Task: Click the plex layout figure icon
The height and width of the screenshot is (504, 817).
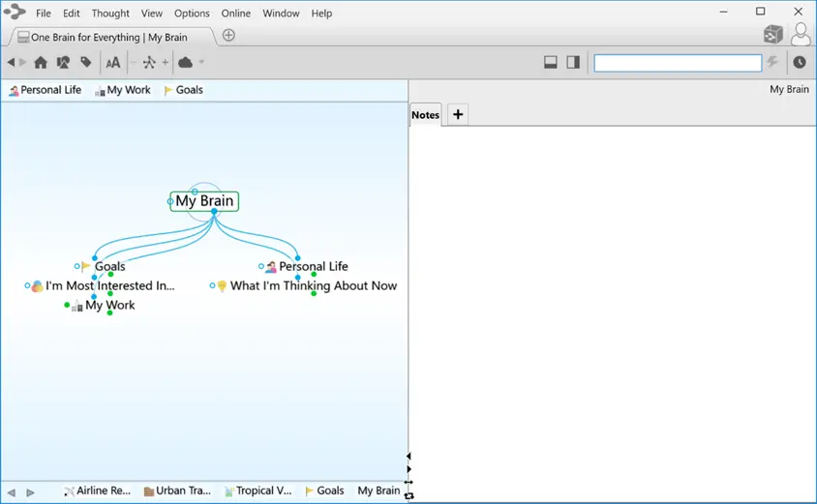Action: (x=149, y=63)
